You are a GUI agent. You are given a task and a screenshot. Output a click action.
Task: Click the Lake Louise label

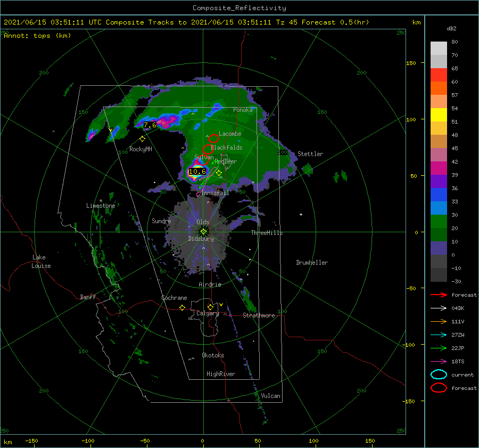pyautogui.click(x=42, y=262)
